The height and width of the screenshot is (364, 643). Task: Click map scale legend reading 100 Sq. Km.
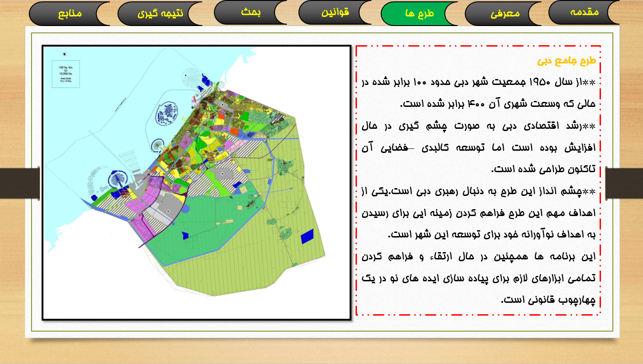coord(66,74)
